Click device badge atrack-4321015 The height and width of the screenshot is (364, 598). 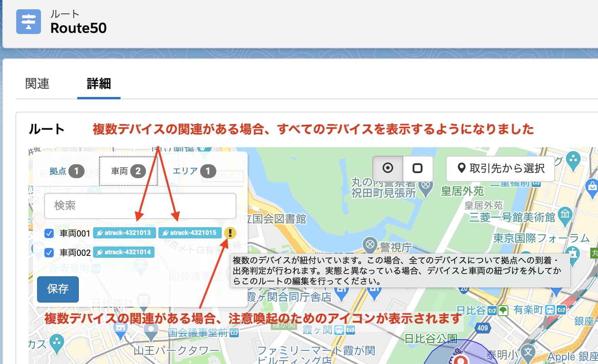[x=190, y=233]
